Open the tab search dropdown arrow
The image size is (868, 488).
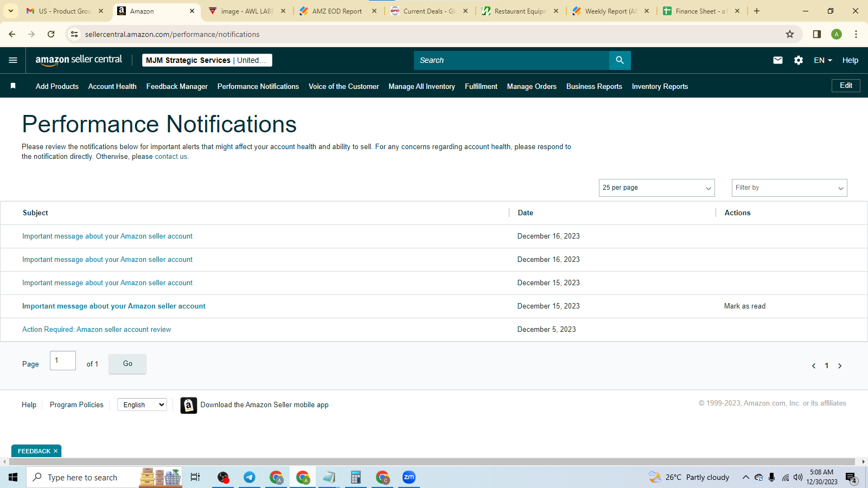tap(10, 11)
